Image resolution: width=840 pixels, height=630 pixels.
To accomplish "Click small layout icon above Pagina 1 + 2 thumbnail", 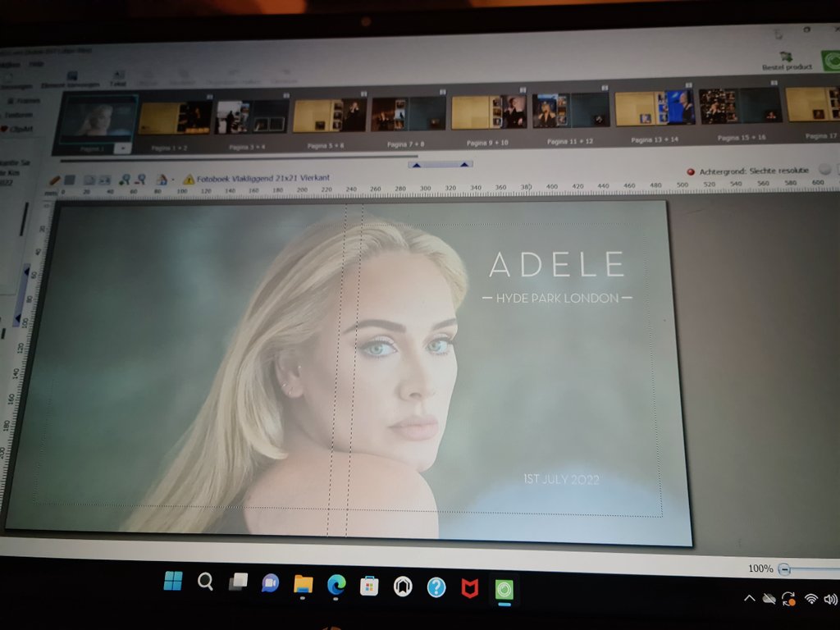I will pos(209,97).
